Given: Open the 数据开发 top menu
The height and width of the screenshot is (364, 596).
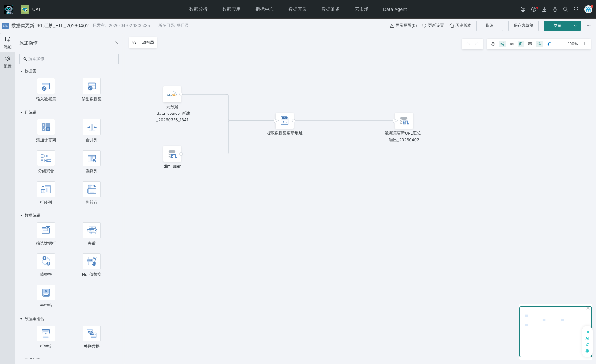Looking at the screenshot, I should [298, 9].
